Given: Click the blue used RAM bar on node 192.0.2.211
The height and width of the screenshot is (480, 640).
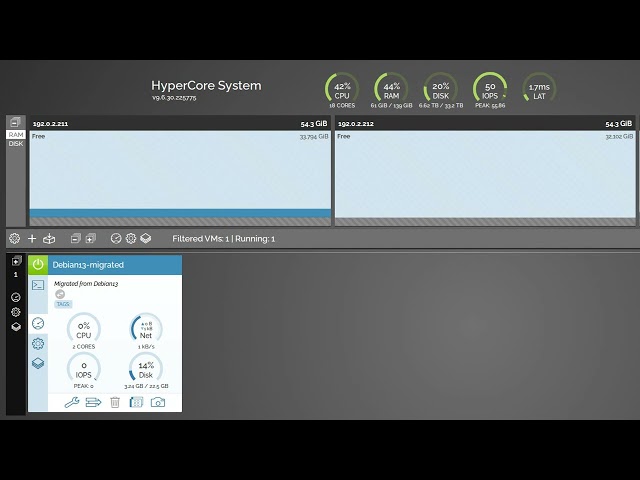Looking at the screenshot, I should pos(180,213).
